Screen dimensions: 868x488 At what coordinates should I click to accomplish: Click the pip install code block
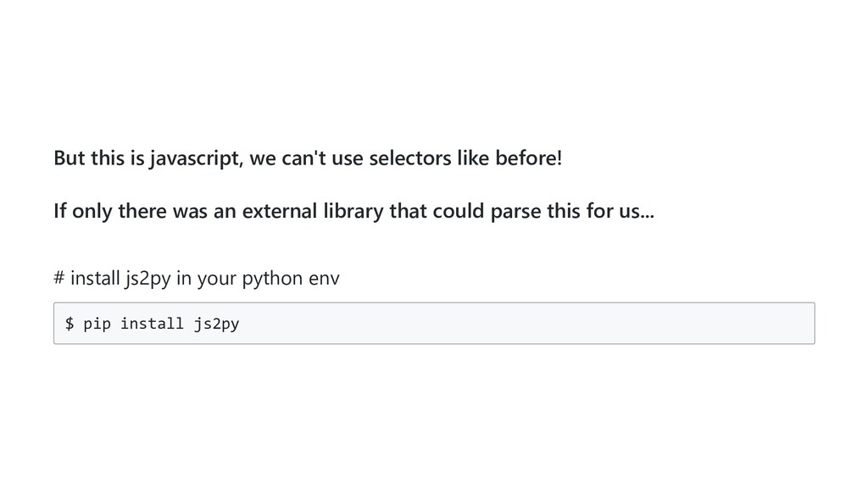(433, 323)
